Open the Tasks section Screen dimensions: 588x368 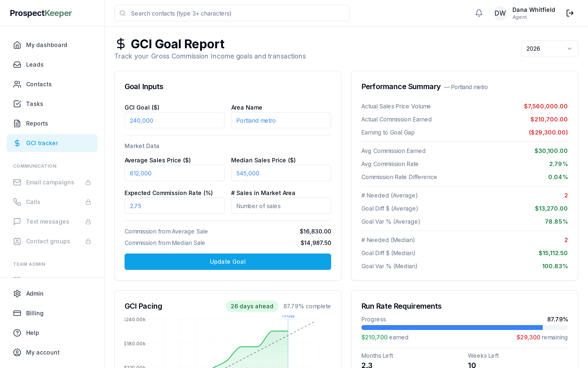coord(52,104)
